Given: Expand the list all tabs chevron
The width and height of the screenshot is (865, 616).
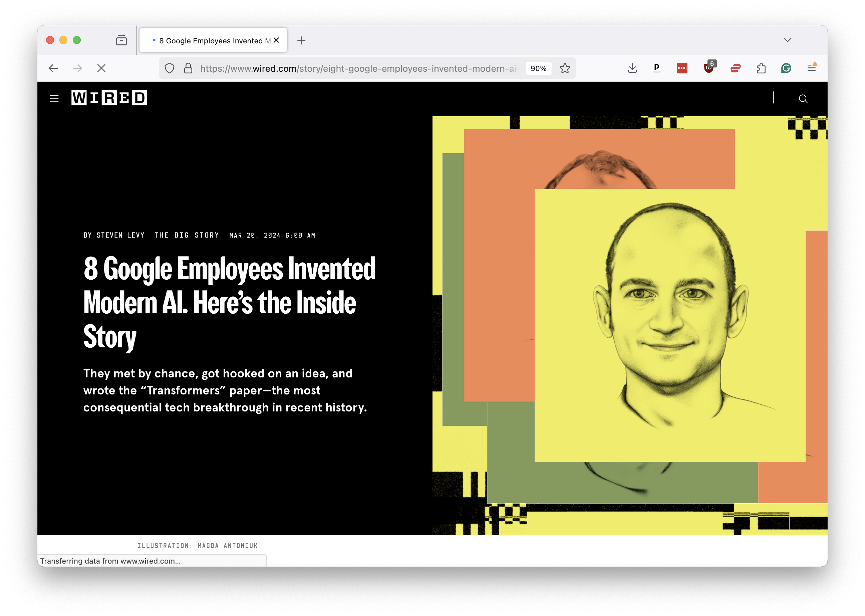Looking at the screenshot, I should (x=787, y=40).
